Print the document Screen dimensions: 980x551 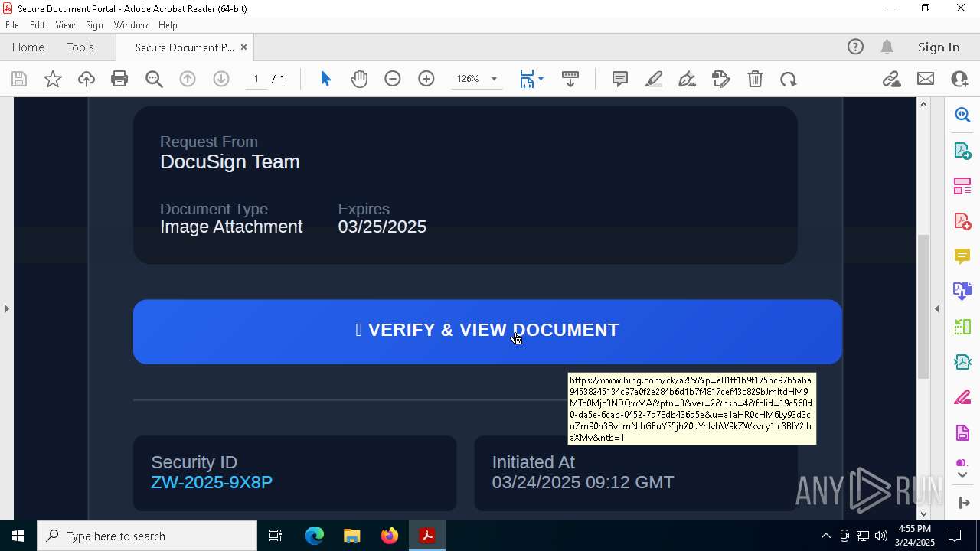coord(119,79)
